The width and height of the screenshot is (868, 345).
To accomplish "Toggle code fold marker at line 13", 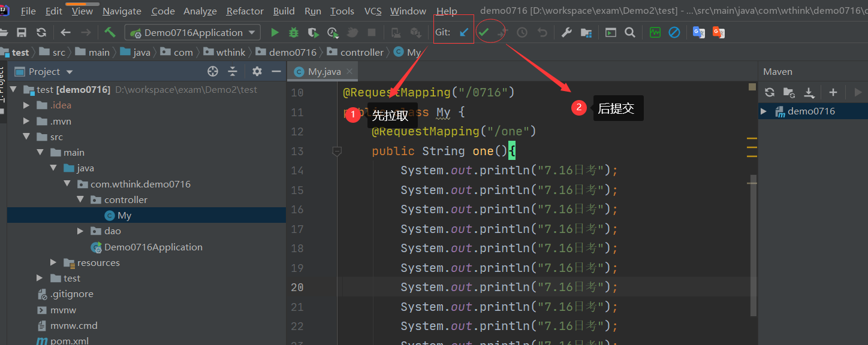I will tap(337, 152).
